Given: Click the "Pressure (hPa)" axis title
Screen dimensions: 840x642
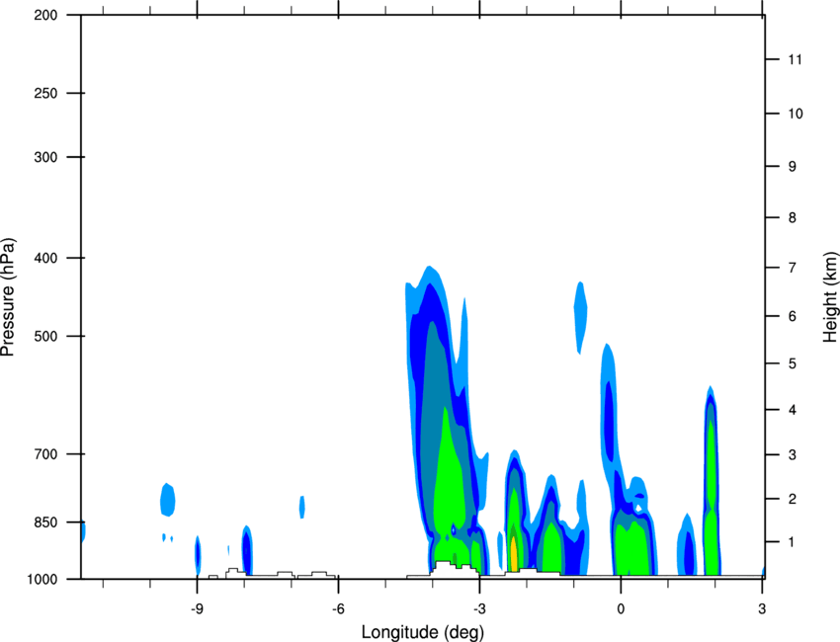Looking at the screenshot, I should 8,297.
